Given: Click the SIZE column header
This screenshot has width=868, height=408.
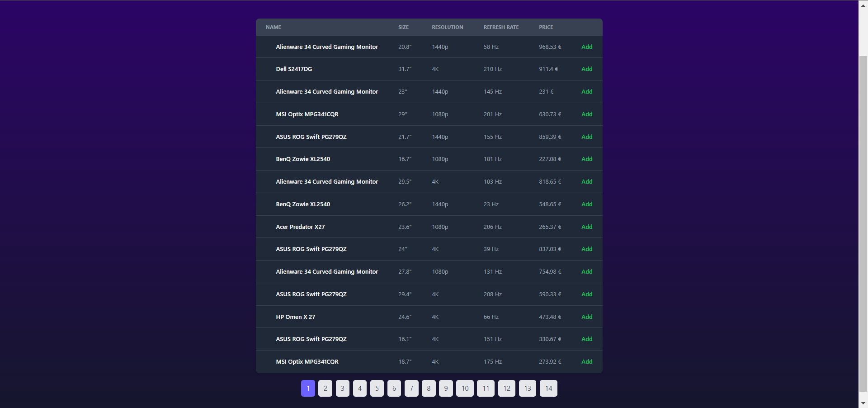Looking at the screenshot, I should coord(403,27).
